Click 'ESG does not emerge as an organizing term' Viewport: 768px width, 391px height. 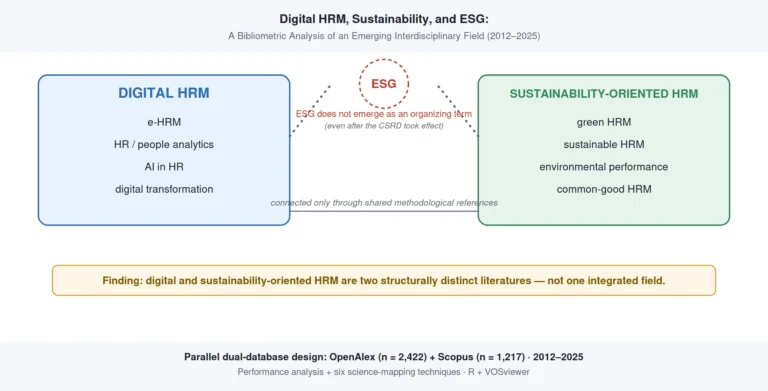(384, 114)
